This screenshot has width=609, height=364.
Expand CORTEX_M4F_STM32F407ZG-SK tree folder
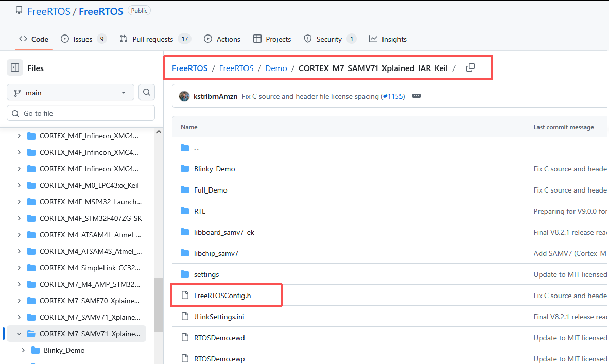click(19, 218)
